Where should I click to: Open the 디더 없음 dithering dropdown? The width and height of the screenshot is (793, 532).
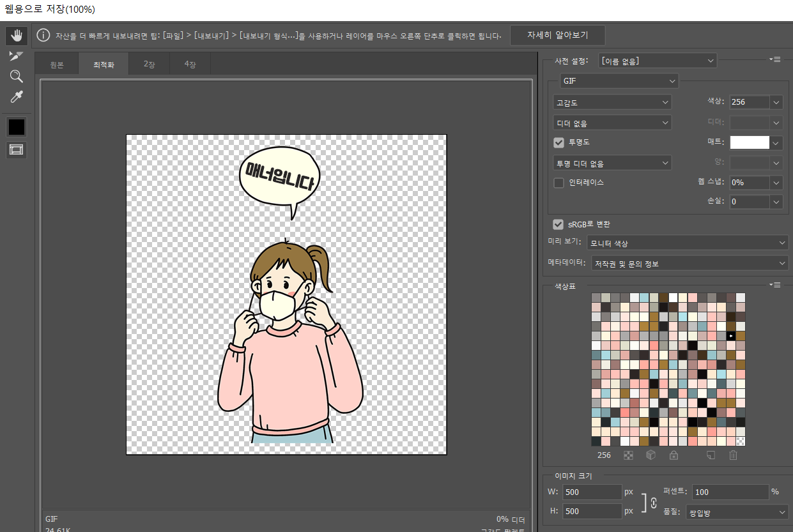click(x=612, y=122)
